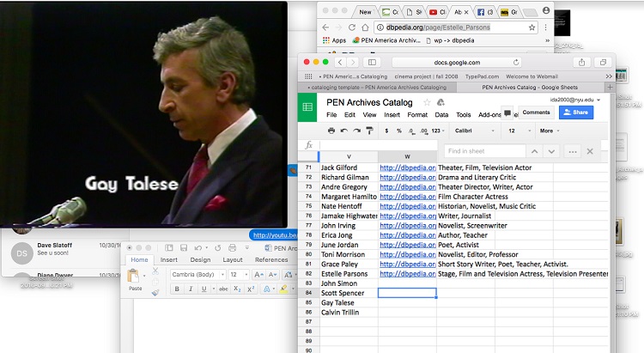Click the Paste clipboard icon in Word
The height and width of the screenshot is (353, 644).
click(x=134, y=277)
